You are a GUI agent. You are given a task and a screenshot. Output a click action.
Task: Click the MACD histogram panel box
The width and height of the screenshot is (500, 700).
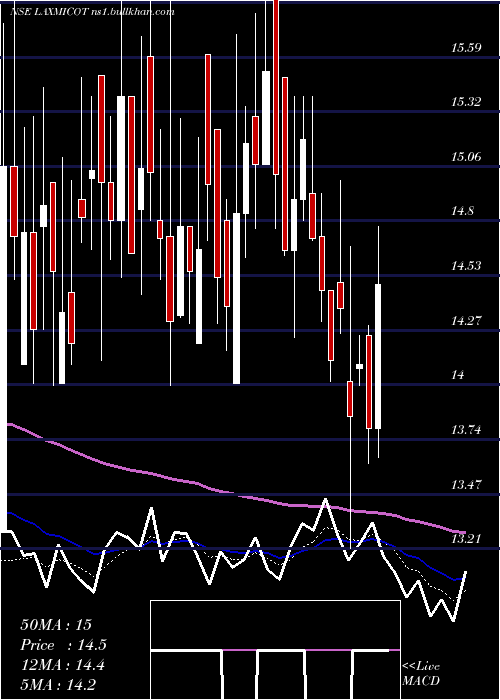pos(275,650)
